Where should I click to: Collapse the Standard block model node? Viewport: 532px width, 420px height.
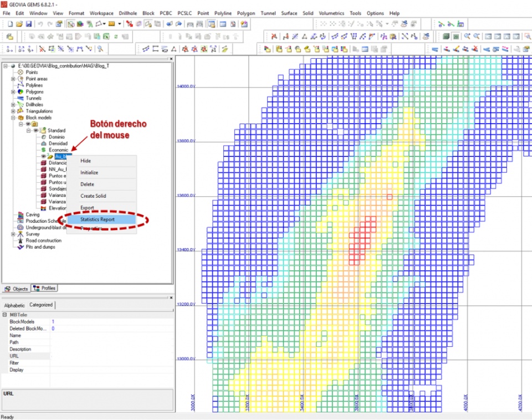[28, 130]
